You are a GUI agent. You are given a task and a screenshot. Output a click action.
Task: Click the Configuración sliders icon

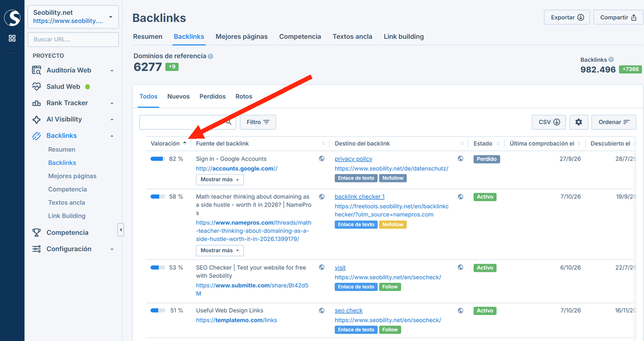pyautogui.click(x=37, y=249)
